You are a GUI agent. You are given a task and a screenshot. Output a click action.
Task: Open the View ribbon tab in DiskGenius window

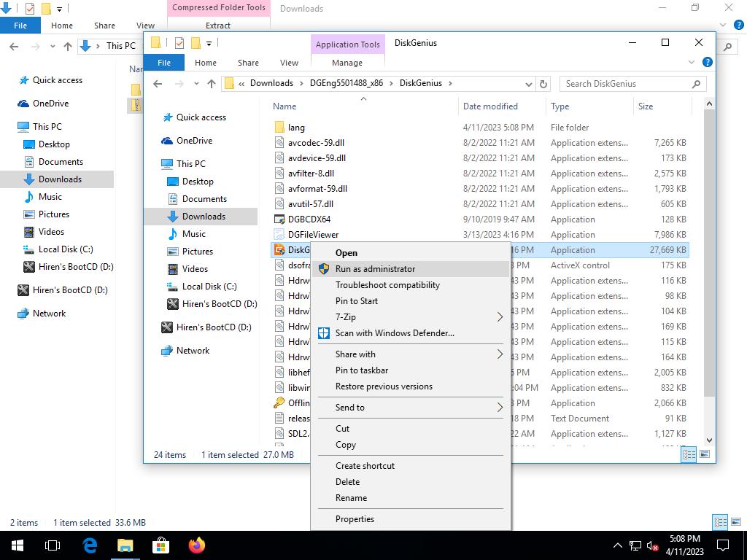pos(289,63)
